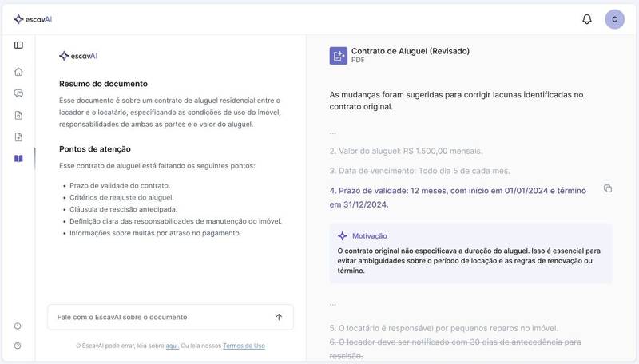
Task: Toggle the sidebar panel icon
Action: coord(18,45)
